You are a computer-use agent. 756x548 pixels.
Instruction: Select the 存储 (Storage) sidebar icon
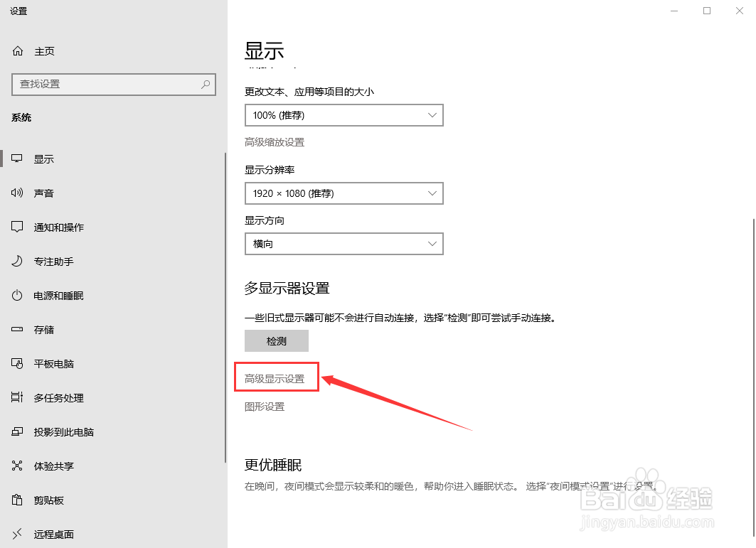pyautogui.click(x=44, y=329)
